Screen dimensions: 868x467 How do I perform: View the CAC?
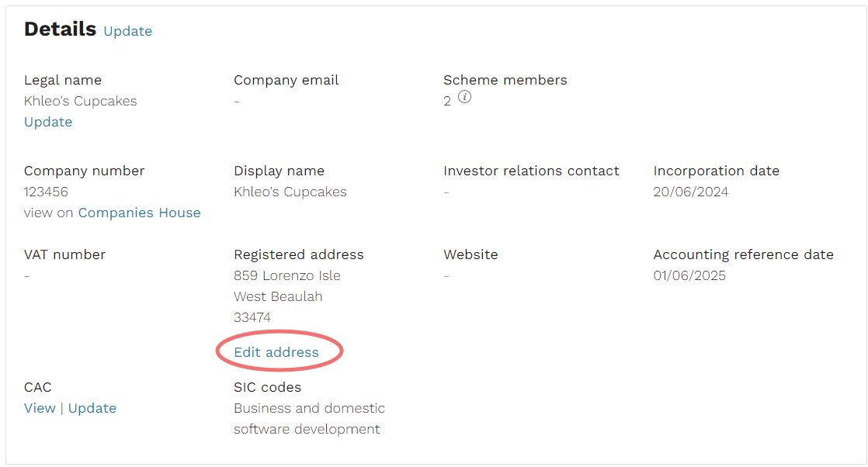click(x=40, y=408)
